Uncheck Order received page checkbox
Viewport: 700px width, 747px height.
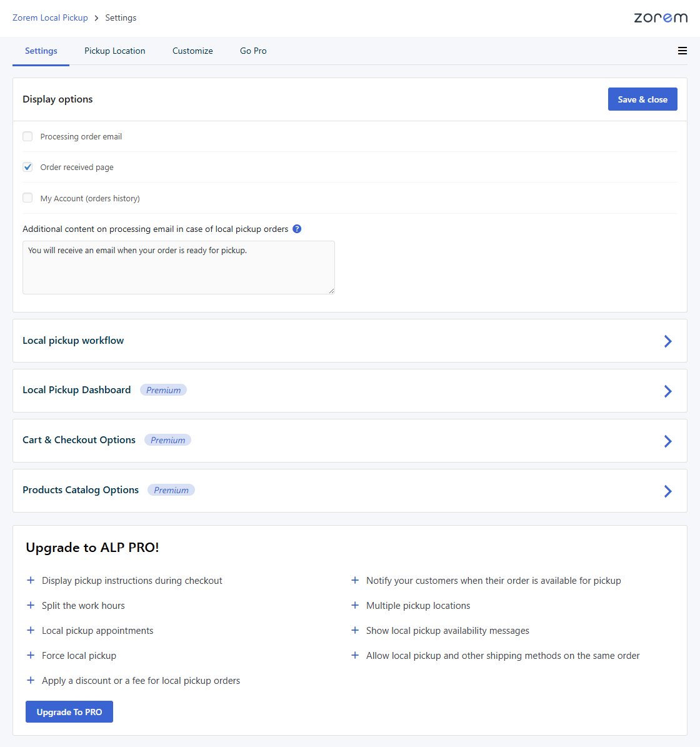pos(27,167)
